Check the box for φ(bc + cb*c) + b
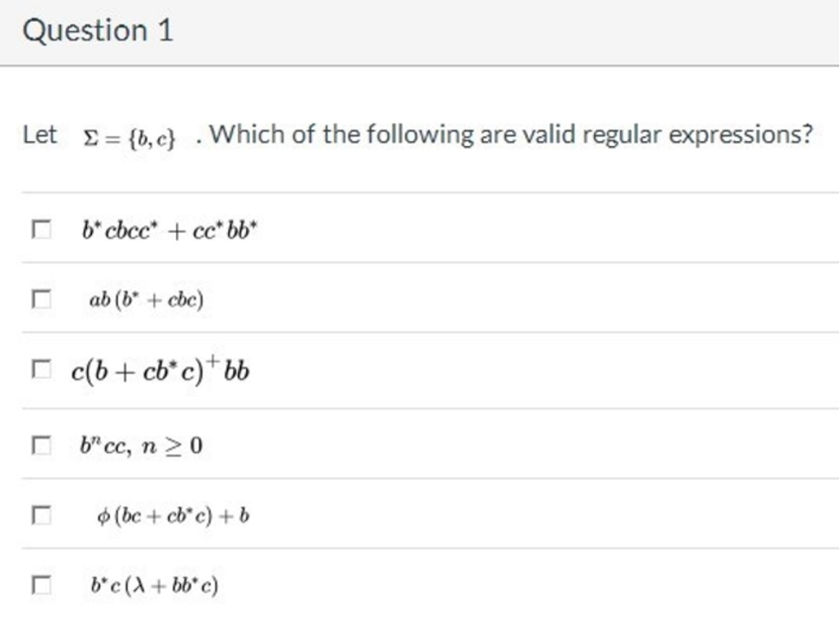Image resolution: width=840 pixels, height=636 pixels. [x=41, y=513]
